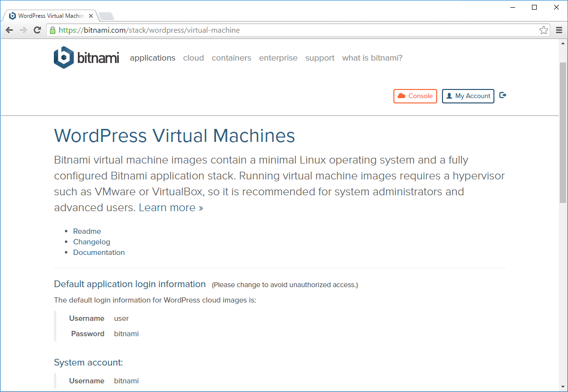Click the Bitnami logo
Viewport: 568px width, 392px height.
point(86,57)
